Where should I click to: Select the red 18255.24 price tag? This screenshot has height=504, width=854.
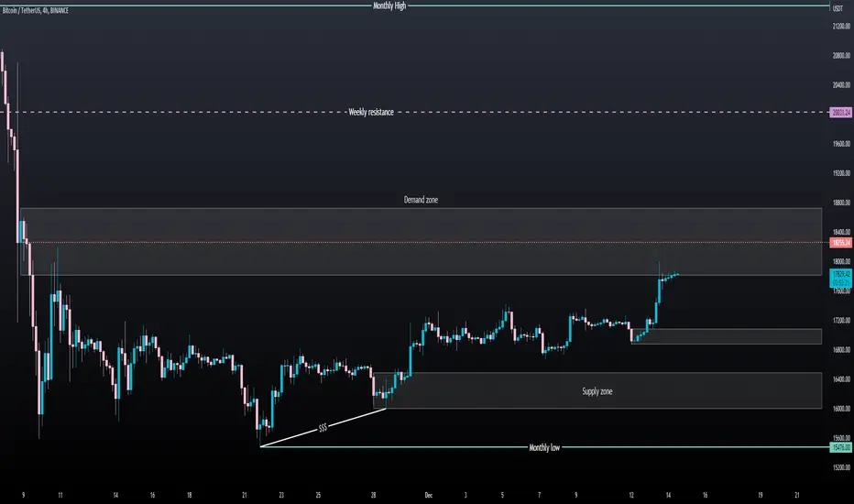(x=841, y=243)
